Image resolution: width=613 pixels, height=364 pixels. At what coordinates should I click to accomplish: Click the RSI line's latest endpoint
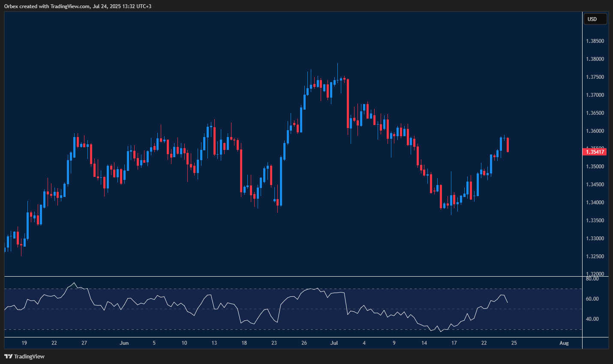coord(508,303)
